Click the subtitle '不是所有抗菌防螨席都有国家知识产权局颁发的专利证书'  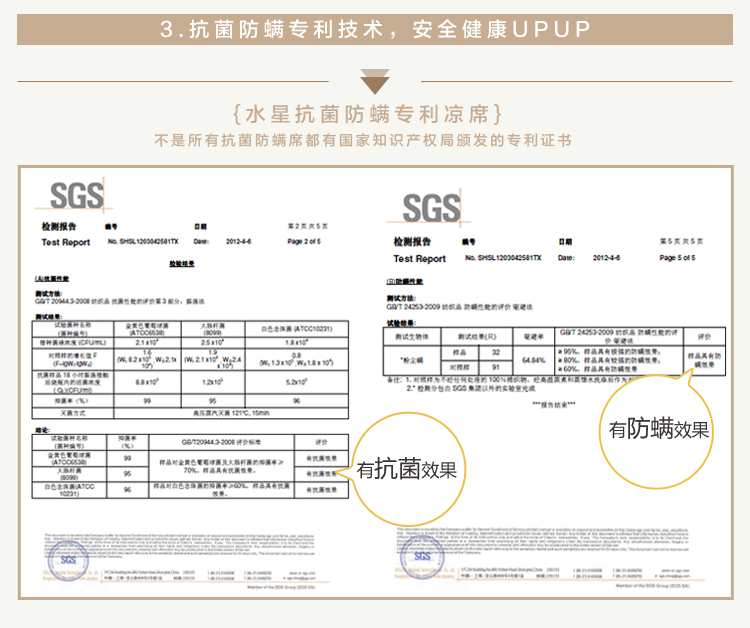(363, 140)
